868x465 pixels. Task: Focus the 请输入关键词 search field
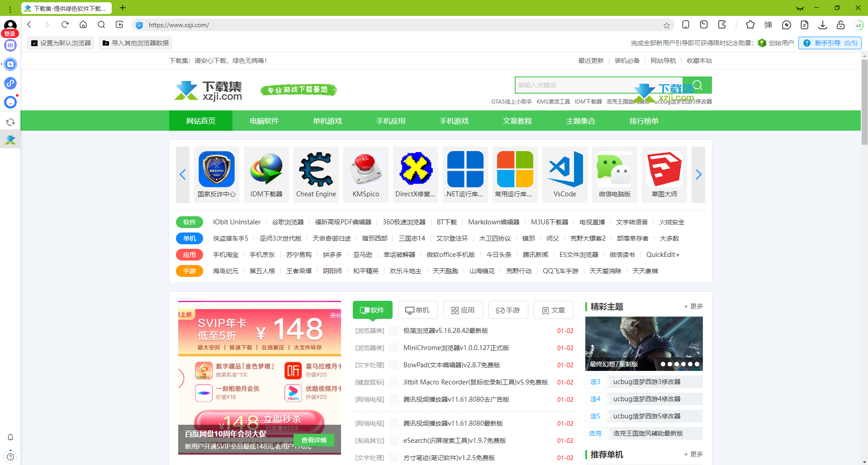(x=600, y=85)
